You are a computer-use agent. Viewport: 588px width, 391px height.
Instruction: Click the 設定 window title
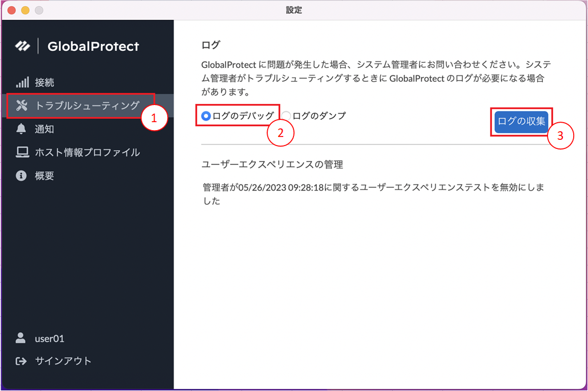pyautogui.click(x=294, y=10)
